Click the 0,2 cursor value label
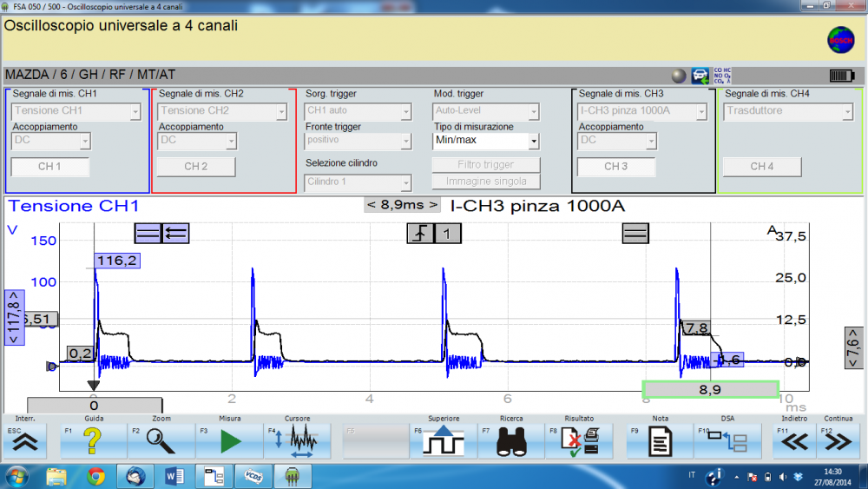The height and width of the screenshot is (489, 868). tap(81, 354)
